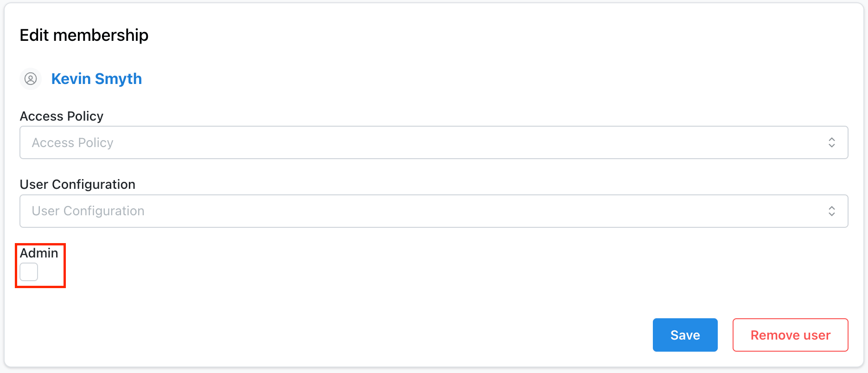
Task: Click the Access Policy up-down chevron icon
Action: point(831,142)
